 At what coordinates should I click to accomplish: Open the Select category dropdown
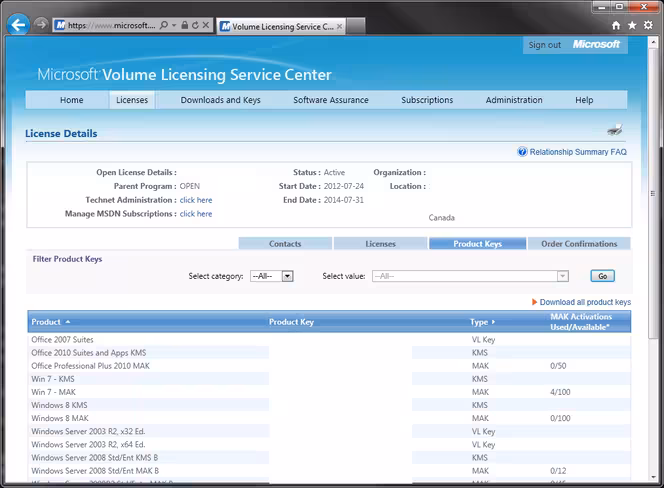[272, 276]
